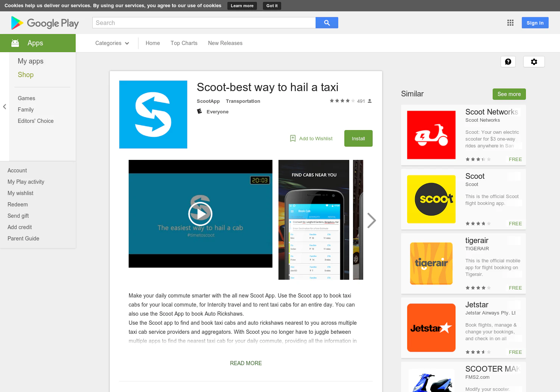Open Family category
The height and width of the screenshot is (392, 560).
pyautogui.click(x=26, y=110)
